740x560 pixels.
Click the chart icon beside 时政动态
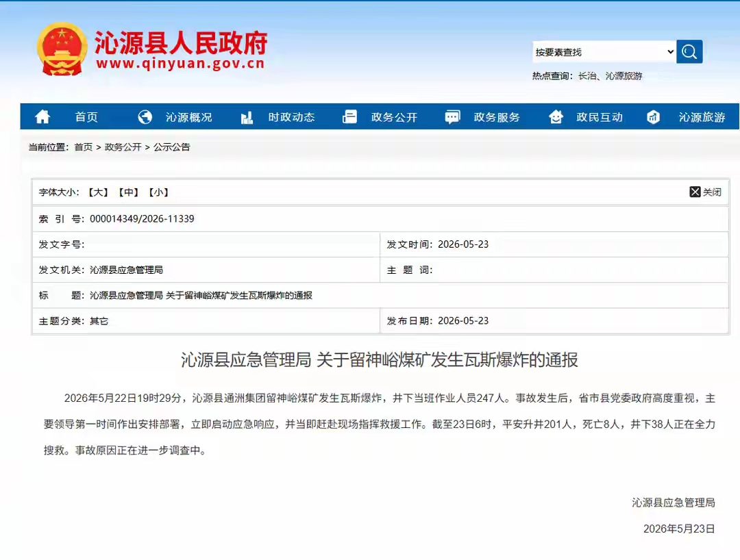(x=247, y=117)
